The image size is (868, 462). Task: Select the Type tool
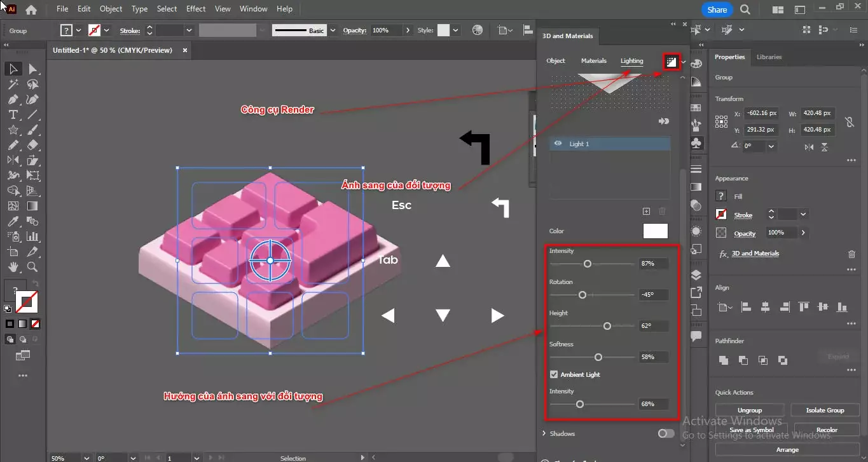click(x=13, y=114)
